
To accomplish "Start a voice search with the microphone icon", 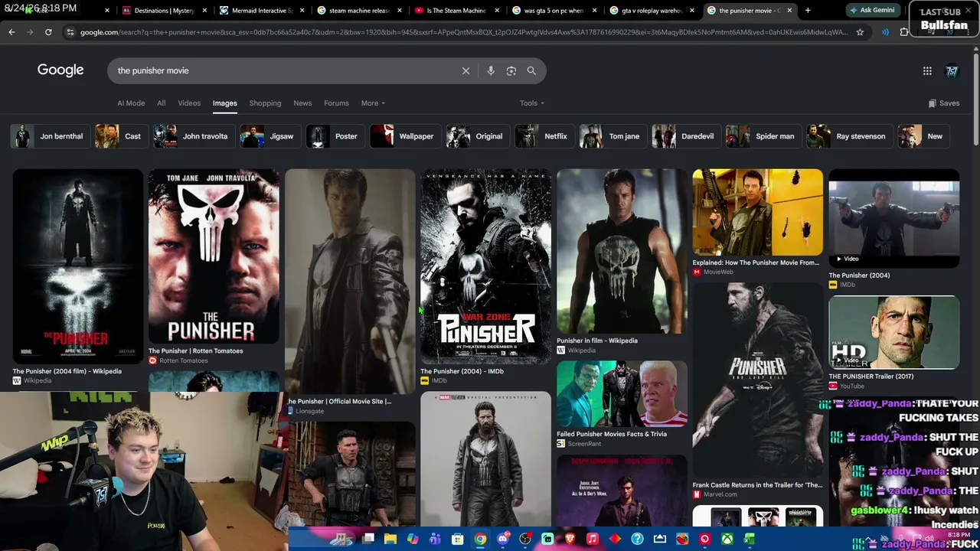I will (491, 70).
